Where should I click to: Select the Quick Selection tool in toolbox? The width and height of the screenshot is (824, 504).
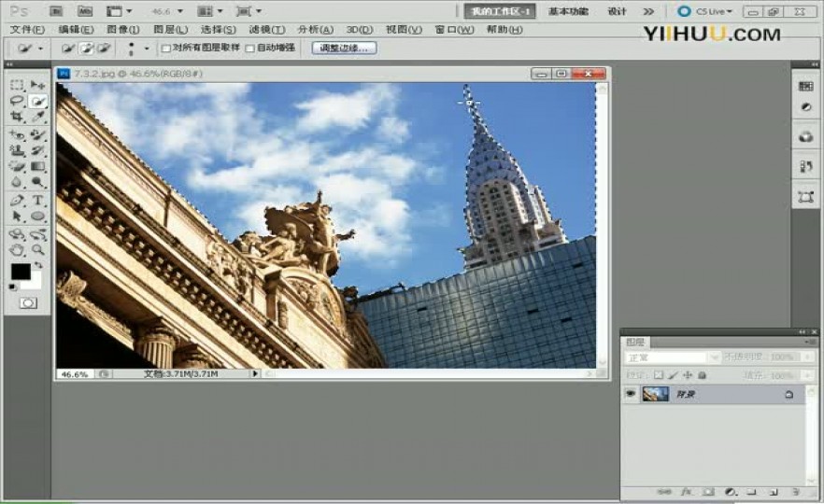[37, 101]
